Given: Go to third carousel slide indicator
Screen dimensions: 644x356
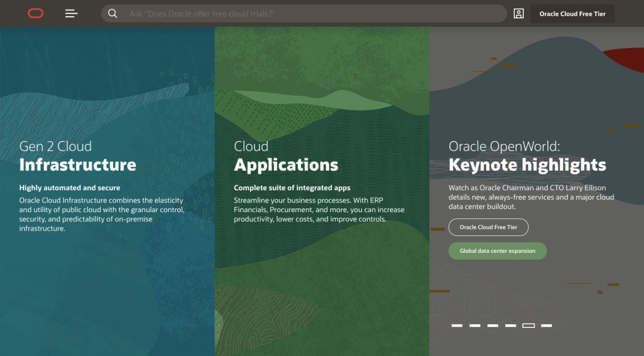Looking at the screenshot, I should (x=493, y=326).
